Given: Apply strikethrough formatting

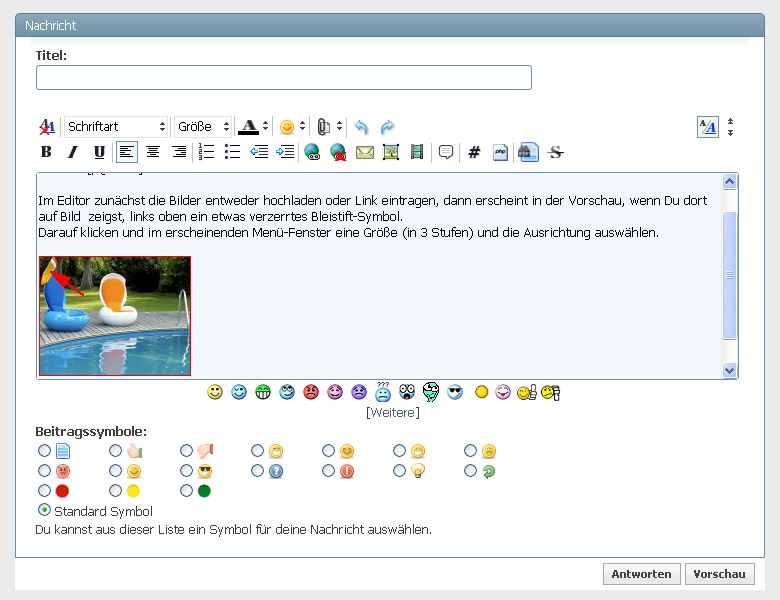Looking at the screenshot, I should 556,152.
